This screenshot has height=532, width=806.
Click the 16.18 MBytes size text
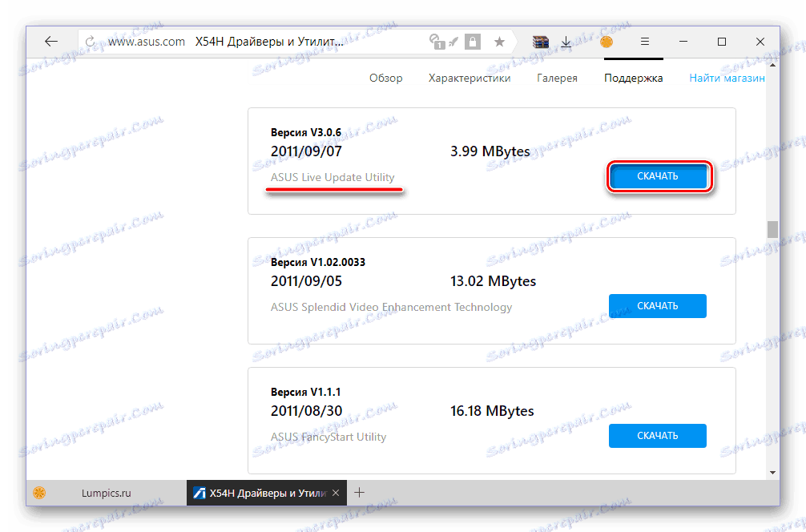click(492, 411)
